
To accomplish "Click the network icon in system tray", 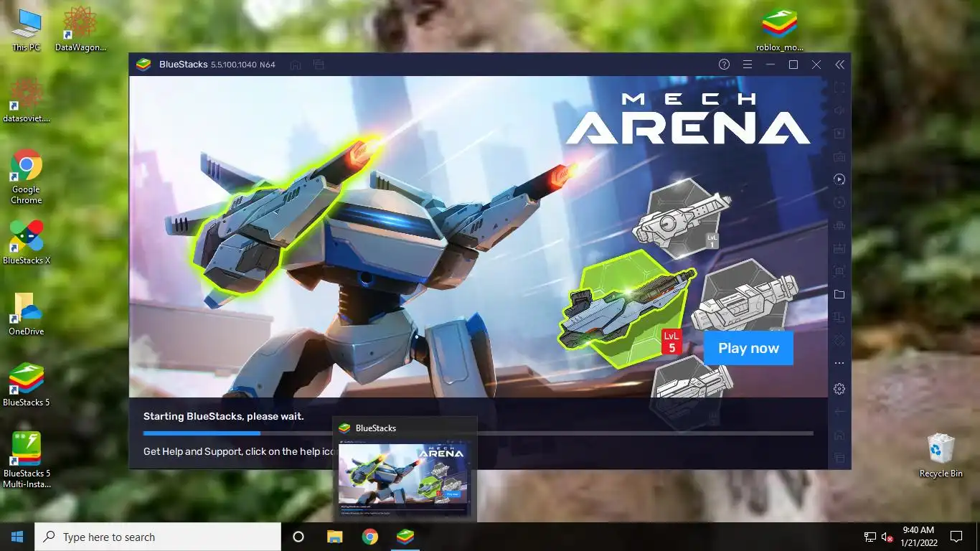I will (x=870, y=537).
